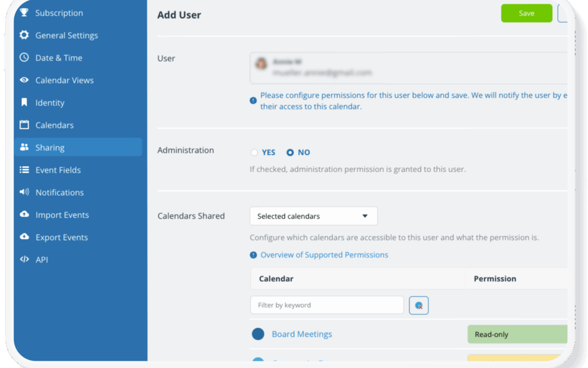588x368 pixels.
Task: Open Overview of Supported Permissions link
Action: [323, 255]
